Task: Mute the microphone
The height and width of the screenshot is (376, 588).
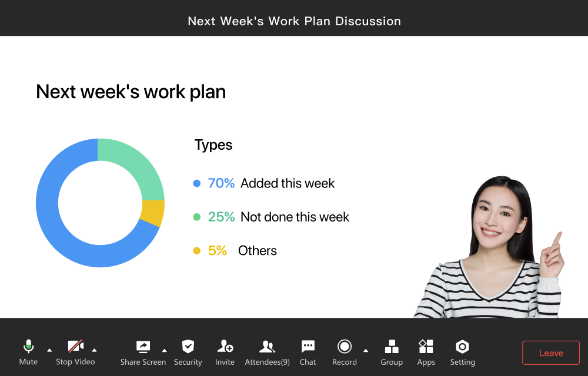Action: [x=28, y=352]
